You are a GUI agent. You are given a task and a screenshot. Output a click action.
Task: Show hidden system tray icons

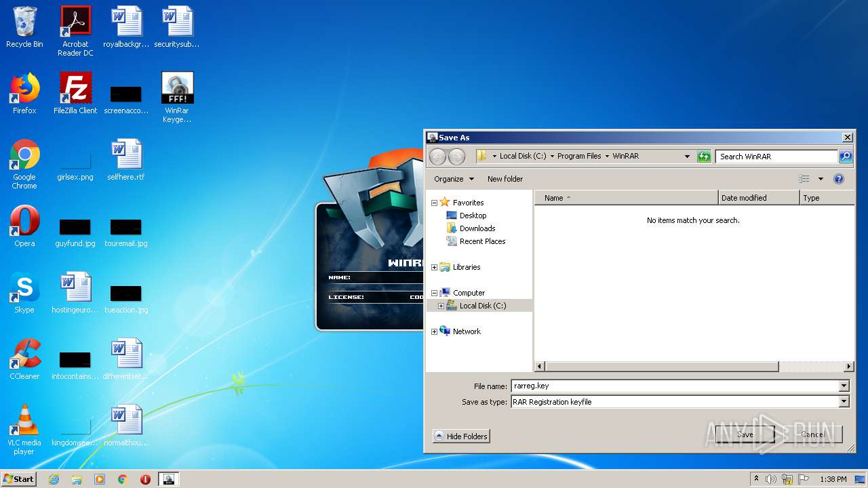(757, 479)
